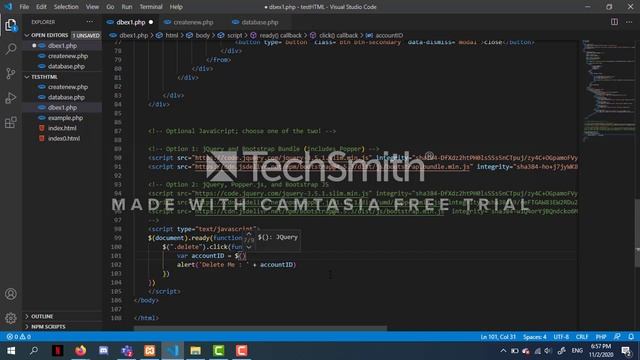Viewport: 640px width, 360px height.
Task: Open the Accounts menu icon
Action: tap(11, 294)
